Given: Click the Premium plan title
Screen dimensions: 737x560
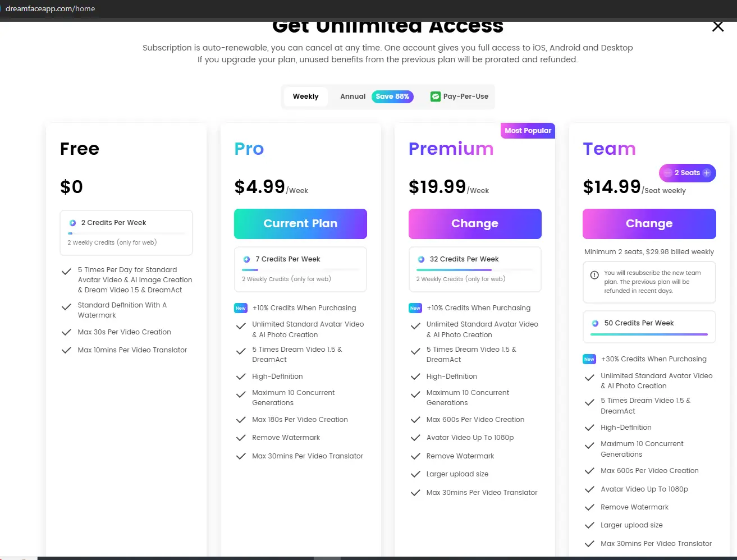Looking at the screenshot, I should 451,149.
